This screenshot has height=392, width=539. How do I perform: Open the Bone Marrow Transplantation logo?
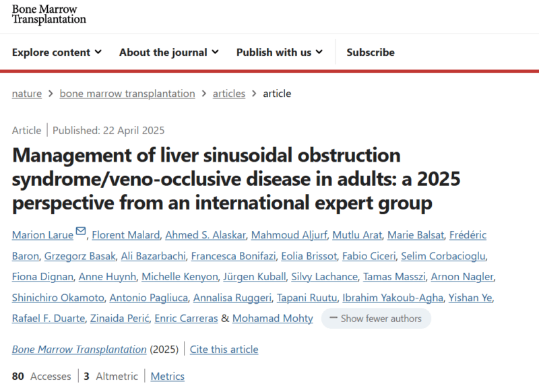click(x=49, y=14)
